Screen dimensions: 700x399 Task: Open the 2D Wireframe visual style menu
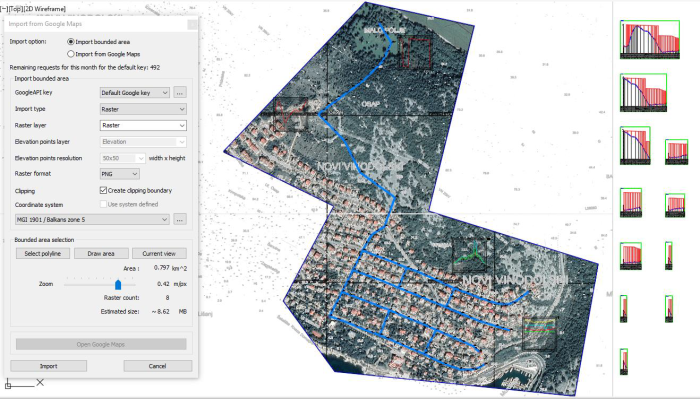[x=44, y=8]
